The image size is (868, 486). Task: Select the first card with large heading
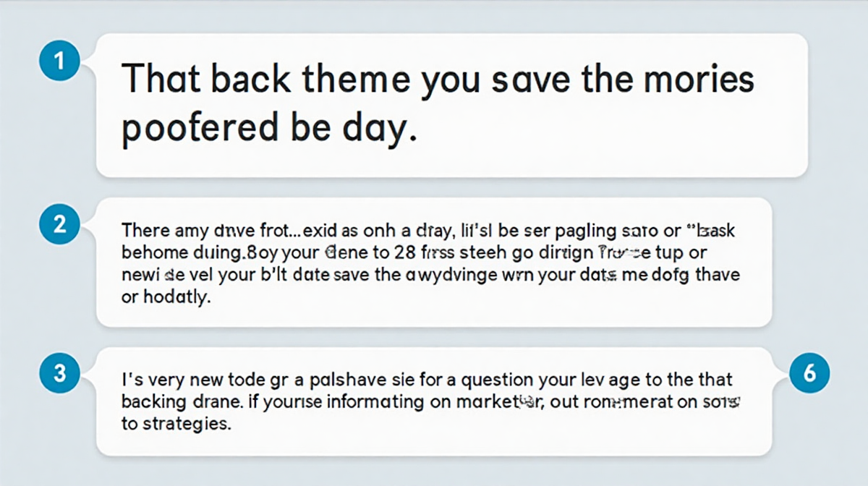point(451,105)
